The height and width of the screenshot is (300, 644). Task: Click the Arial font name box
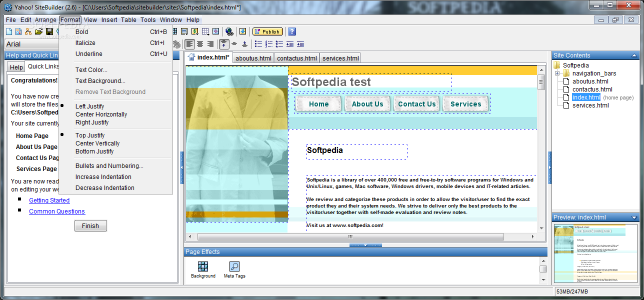click(32, 44)
